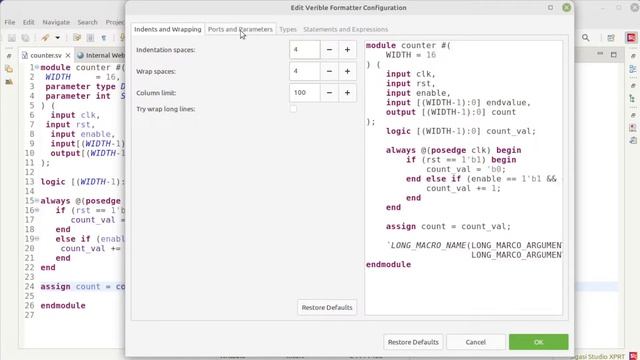Increase the Column limit with the plus button

coord(347,93)
